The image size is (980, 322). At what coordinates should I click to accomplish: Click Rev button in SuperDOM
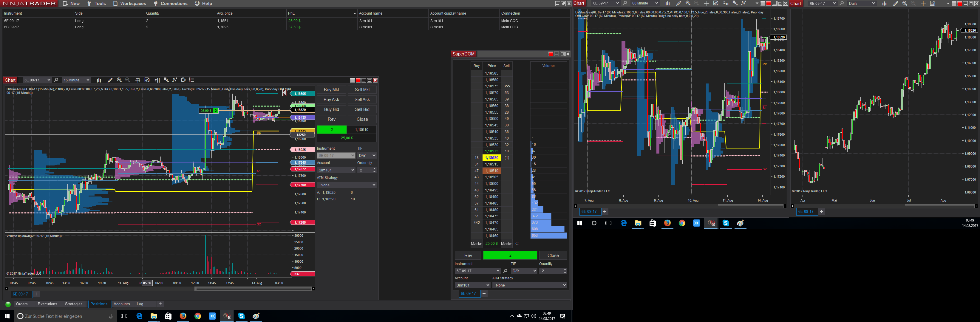[468, 256]
